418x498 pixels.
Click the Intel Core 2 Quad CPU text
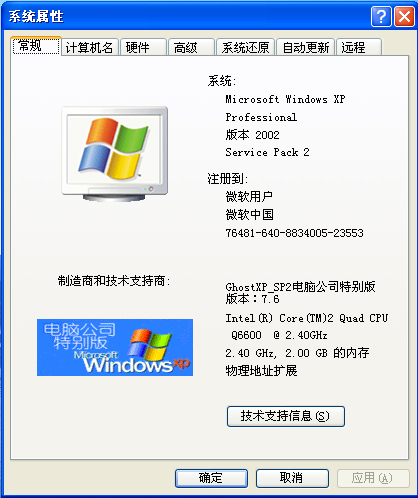tap(307, 318)
